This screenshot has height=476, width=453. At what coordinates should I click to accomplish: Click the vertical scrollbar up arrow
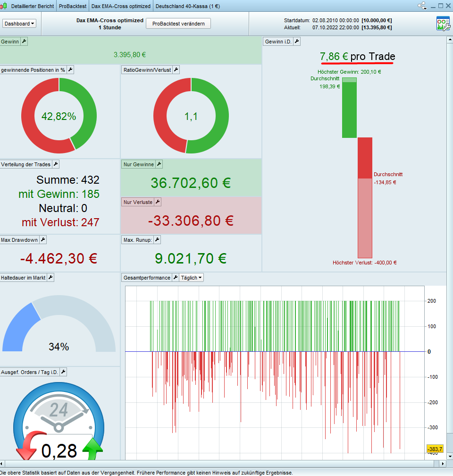[450, 40]
